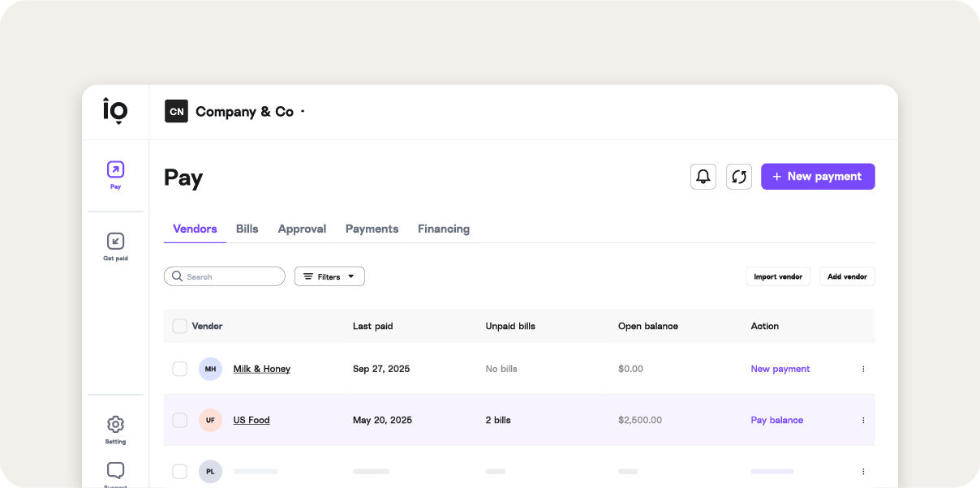This screenshot has width=980, height=488.
Task: Select all vendors using the header checkbox
Action: point(179,326)
